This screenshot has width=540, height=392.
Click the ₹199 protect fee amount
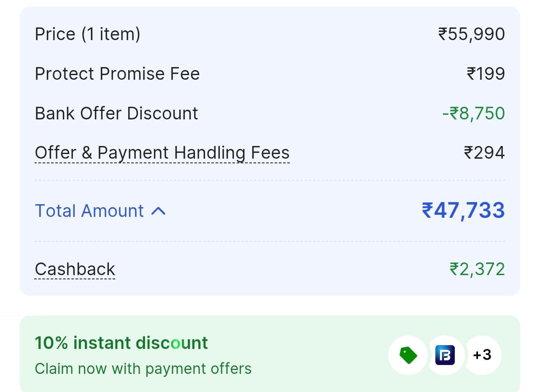pyautogui.click(x=486, y=74)
